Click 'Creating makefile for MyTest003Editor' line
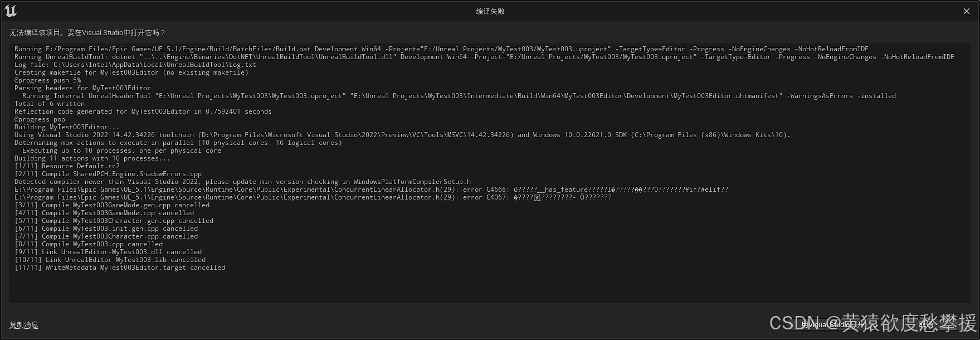The height and width of the screenshot is (340, 980). 131,72
